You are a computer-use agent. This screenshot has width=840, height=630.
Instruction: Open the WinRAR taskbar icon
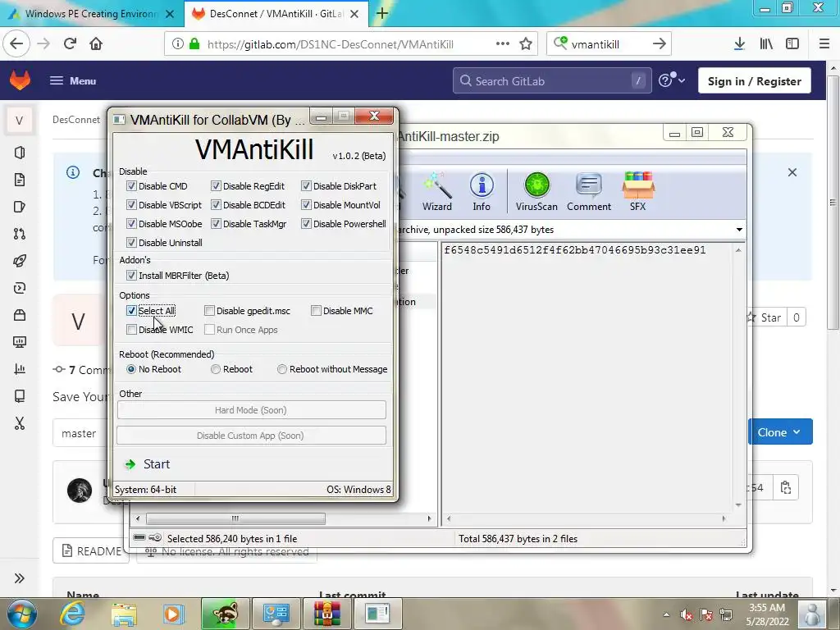pos(326,614)
